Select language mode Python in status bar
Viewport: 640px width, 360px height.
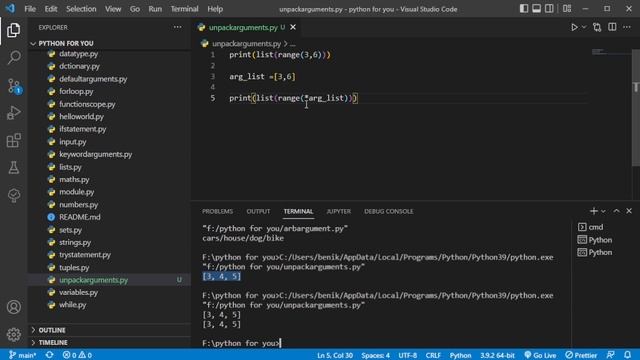[x=460, y=356]
